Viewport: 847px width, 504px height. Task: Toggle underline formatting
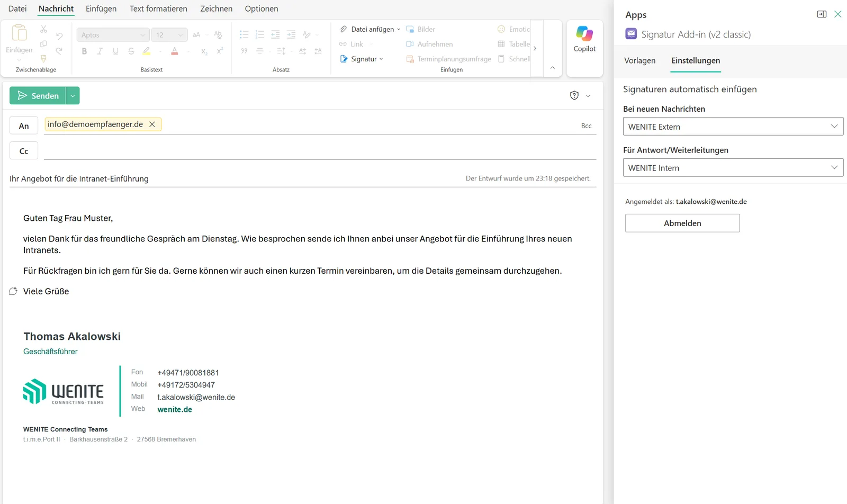click(115, 51)
